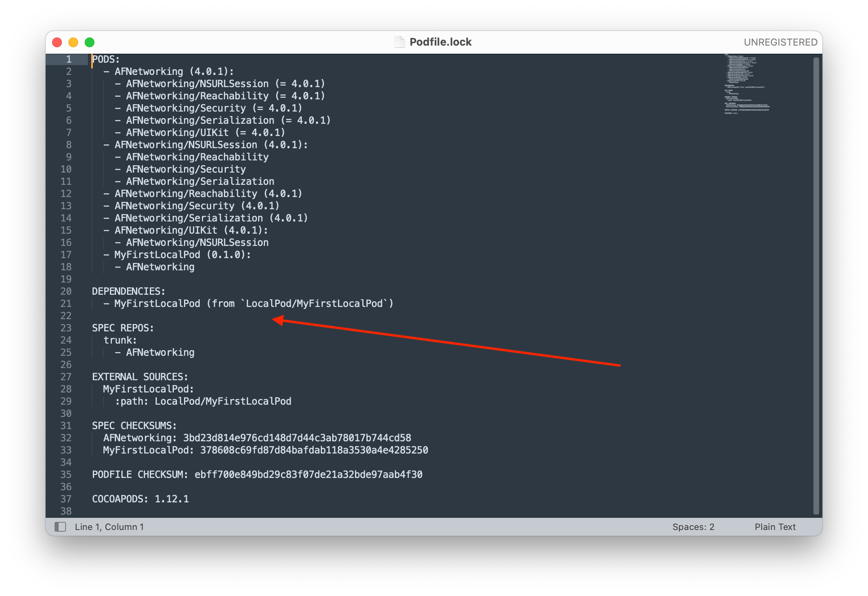Click 'AFNetworking/NSURLSession (= 4.0.1)' line

point(220,84)
